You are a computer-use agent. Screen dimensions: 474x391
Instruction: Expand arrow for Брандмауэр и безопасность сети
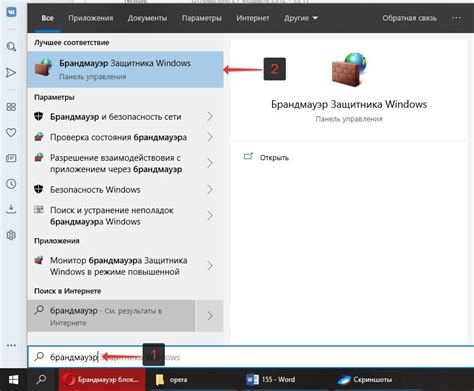pyautogui.click(x=210, y=117)
